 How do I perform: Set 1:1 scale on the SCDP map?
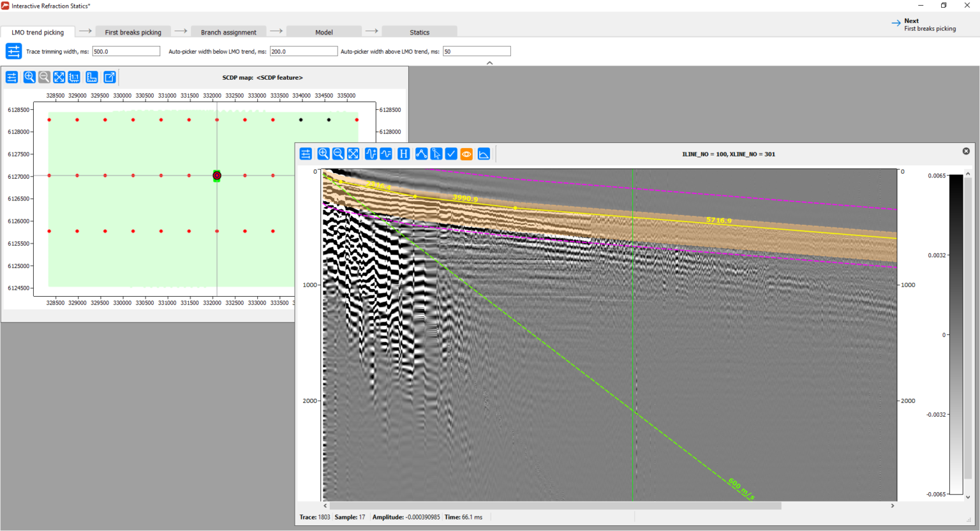74,77
